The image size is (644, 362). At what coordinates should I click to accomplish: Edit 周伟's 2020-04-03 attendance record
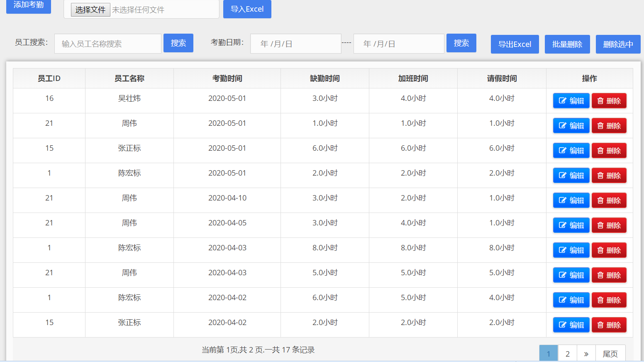tap(571, 275)
